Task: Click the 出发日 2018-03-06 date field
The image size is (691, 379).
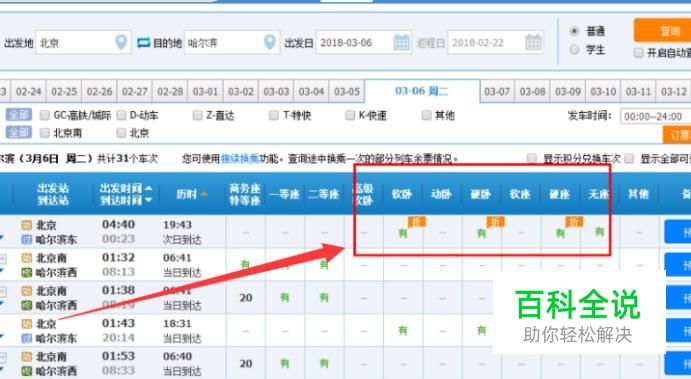Action: click(x=364, y=43)
